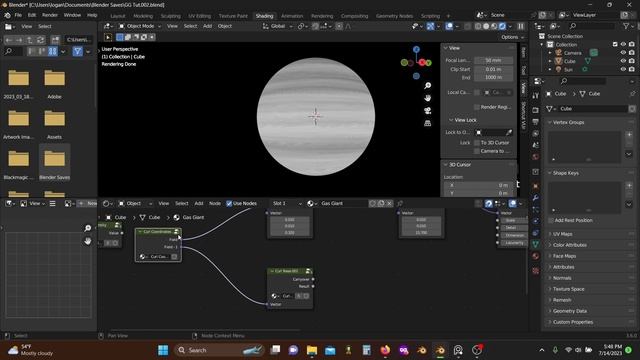Collapse the View panel in sidebar
Screen dimensions: 640x360
tap(446, 48)
